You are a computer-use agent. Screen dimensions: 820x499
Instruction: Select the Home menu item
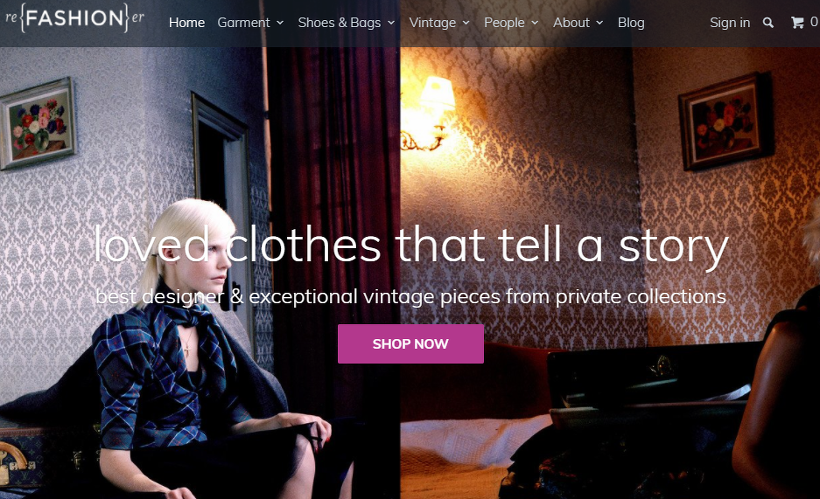[187, 22]
